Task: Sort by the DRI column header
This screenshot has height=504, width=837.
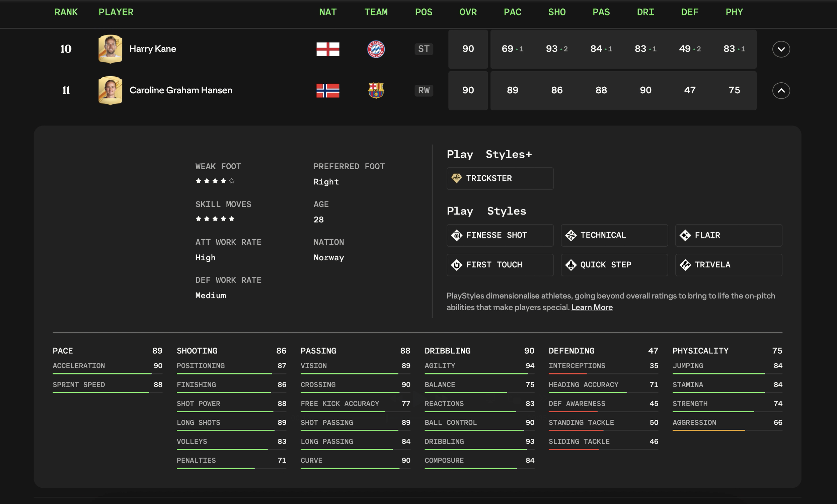Action: click(x=645, y=12)
